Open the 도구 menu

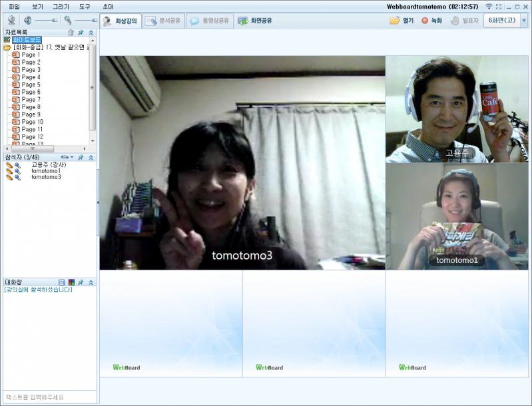85,6
